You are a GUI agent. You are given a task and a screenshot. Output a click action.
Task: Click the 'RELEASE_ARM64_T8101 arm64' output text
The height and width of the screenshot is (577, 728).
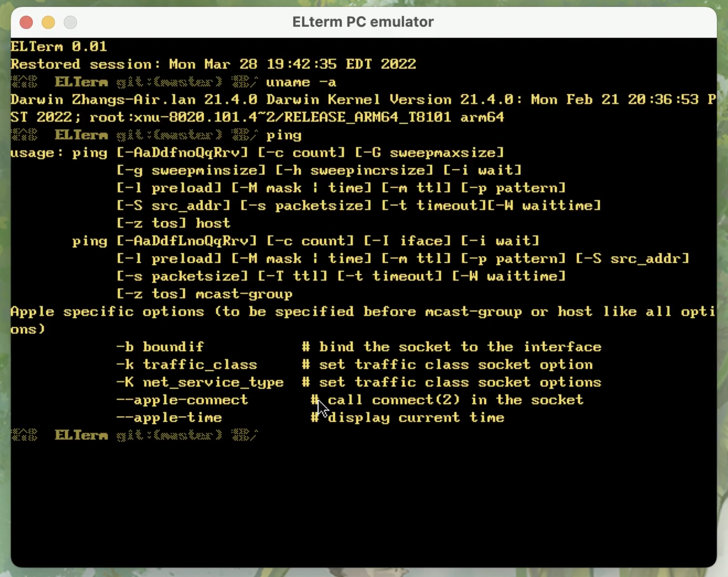(394, 117)
